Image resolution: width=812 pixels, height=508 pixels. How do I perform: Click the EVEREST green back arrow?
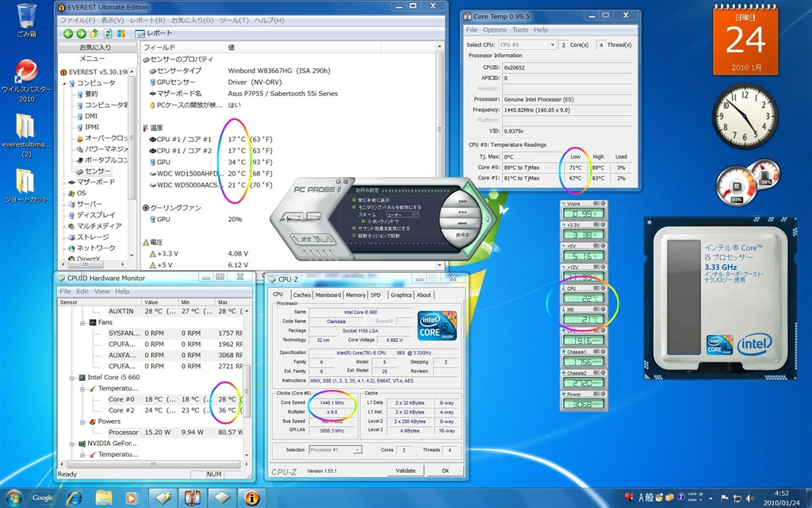point(69,33)
